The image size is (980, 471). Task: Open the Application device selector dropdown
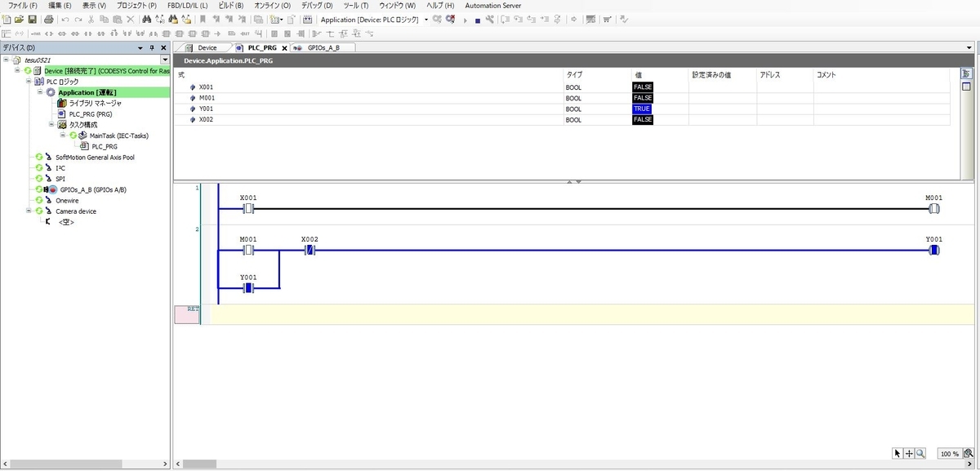[426, 20]
